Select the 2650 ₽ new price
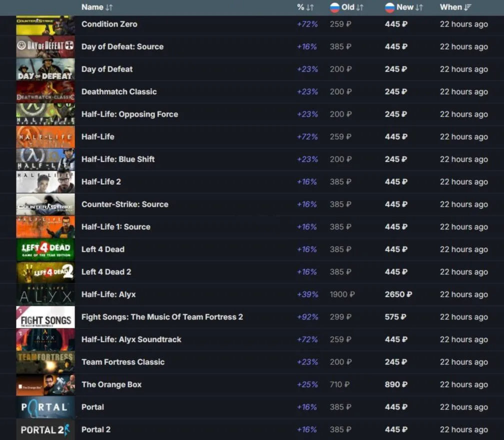 tap(398, 294)
